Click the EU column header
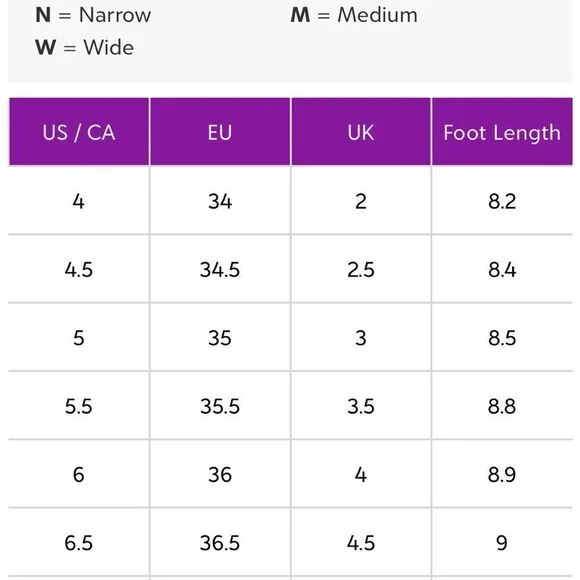 coord(220,132)
